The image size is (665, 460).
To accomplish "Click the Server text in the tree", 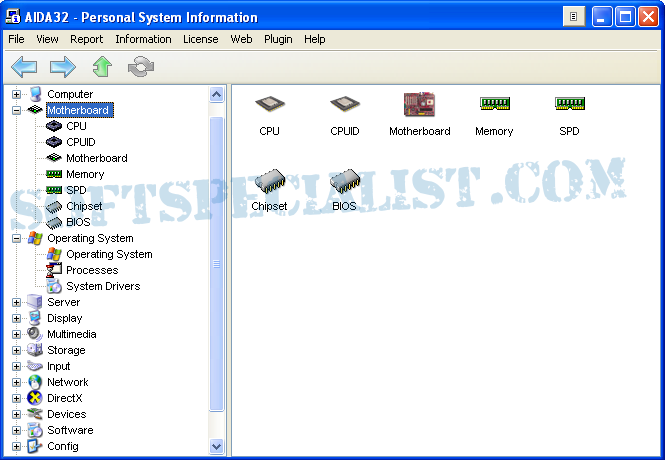I will click(63, 302).
